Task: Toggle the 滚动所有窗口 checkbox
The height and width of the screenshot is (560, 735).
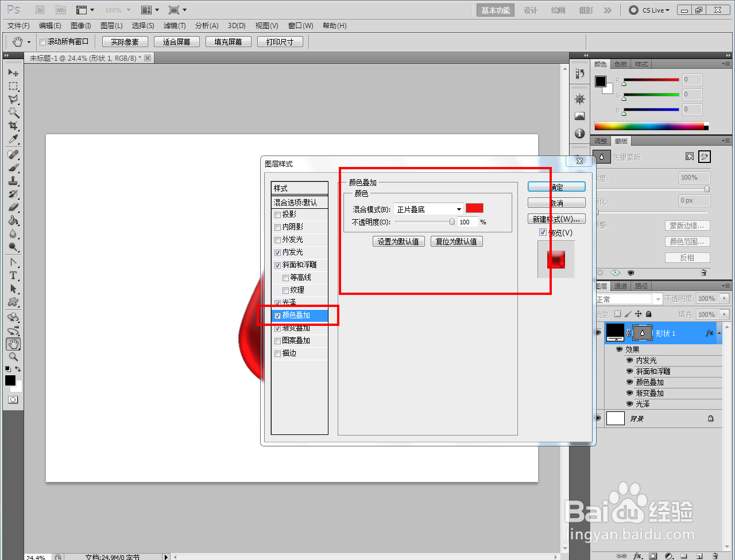Action: click(42, 42)
